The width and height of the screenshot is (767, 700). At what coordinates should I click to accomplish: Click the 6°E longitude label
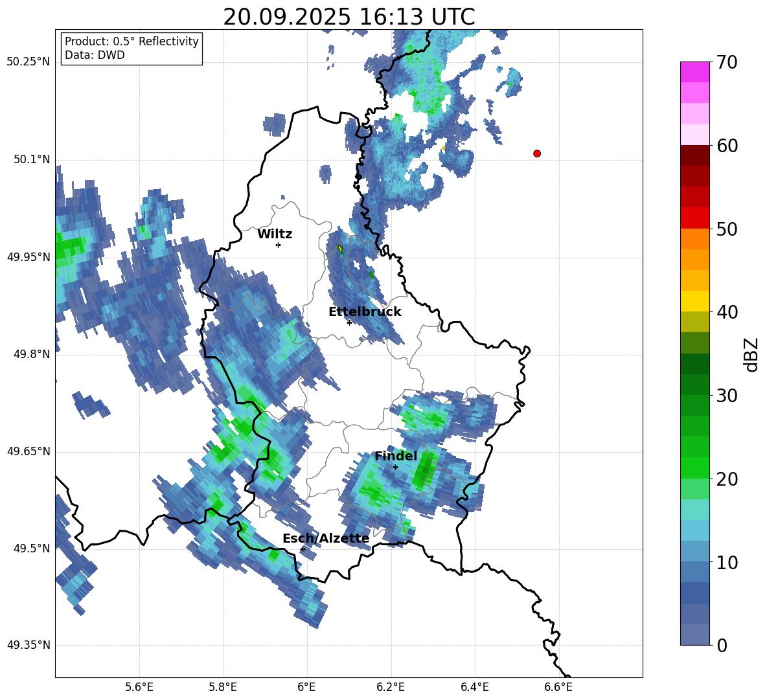point(306,687)
